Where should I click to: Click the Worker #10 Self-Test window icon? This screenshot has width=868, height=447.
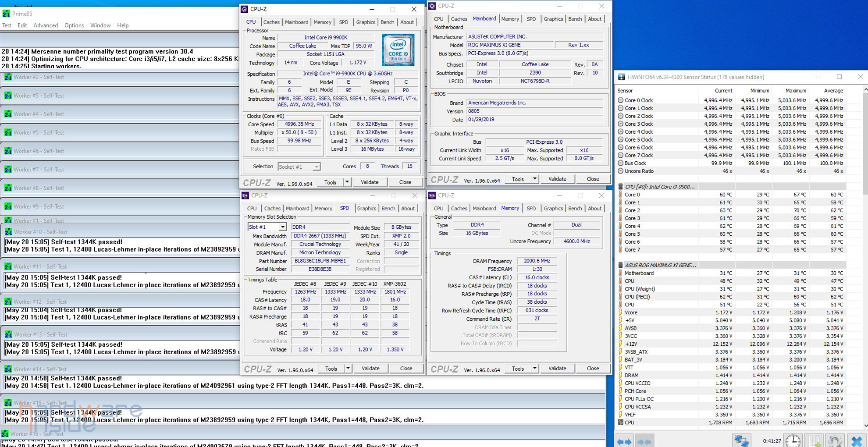(8, 232)
